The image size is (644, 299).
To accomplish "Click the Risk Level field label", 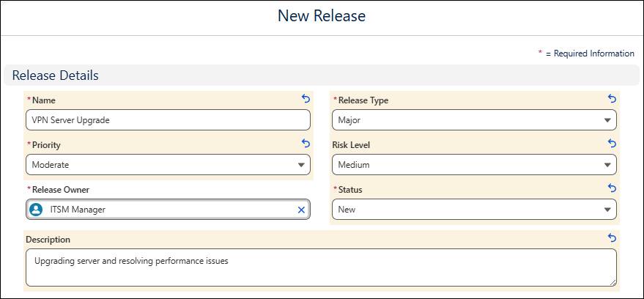I will click(351, 145).
